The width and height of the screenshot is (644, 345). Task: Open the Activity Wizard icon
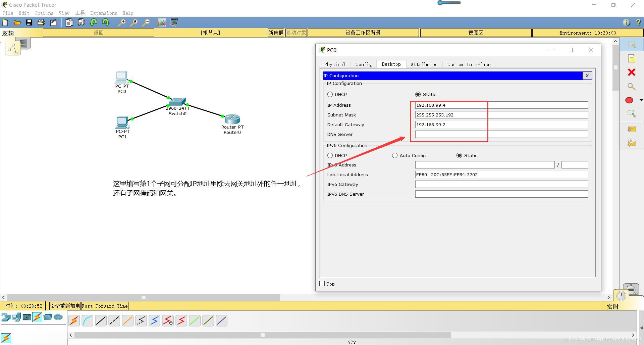click(x=53, y=22)
